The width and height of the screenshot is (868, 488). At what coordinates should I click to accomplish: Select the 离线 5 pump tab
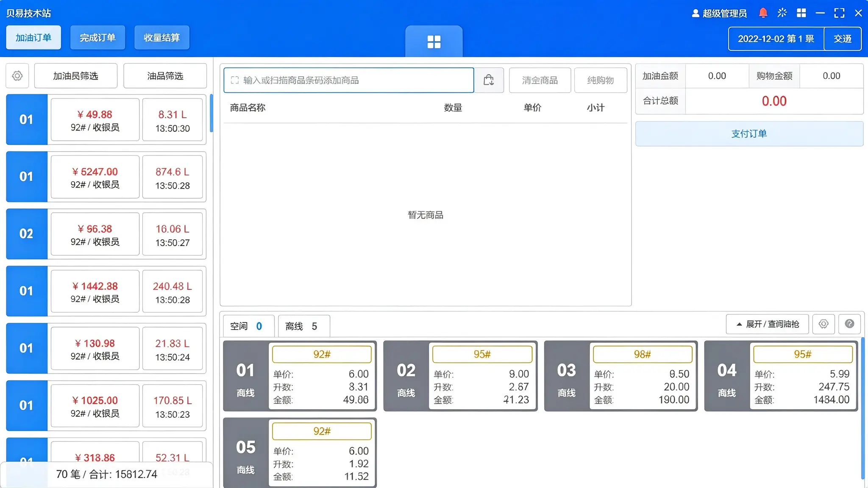[304, 326]
